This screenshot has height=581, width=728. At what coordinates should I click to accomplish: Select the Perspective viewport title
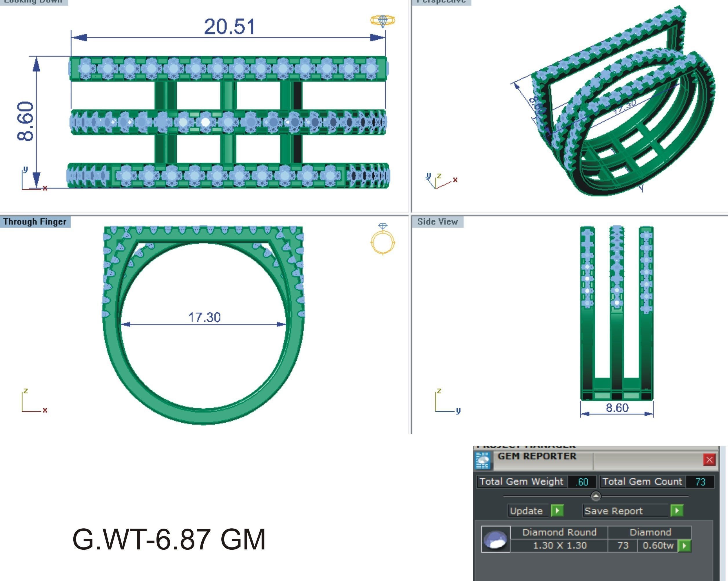click(441, 2)
